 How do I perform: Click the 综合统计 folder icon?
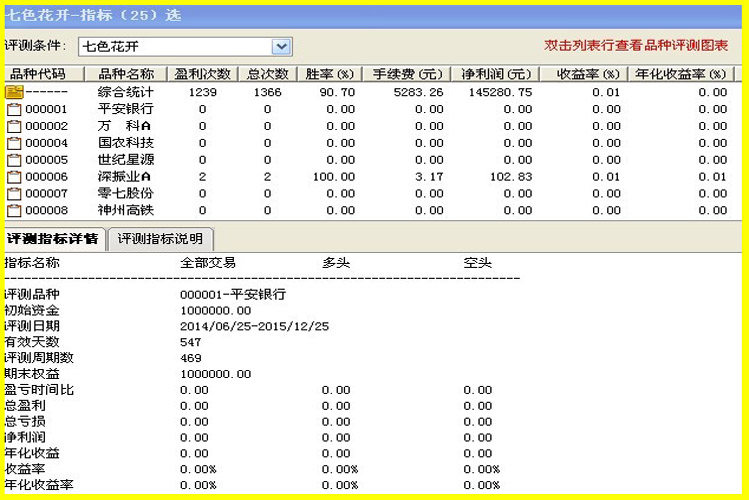14,92
